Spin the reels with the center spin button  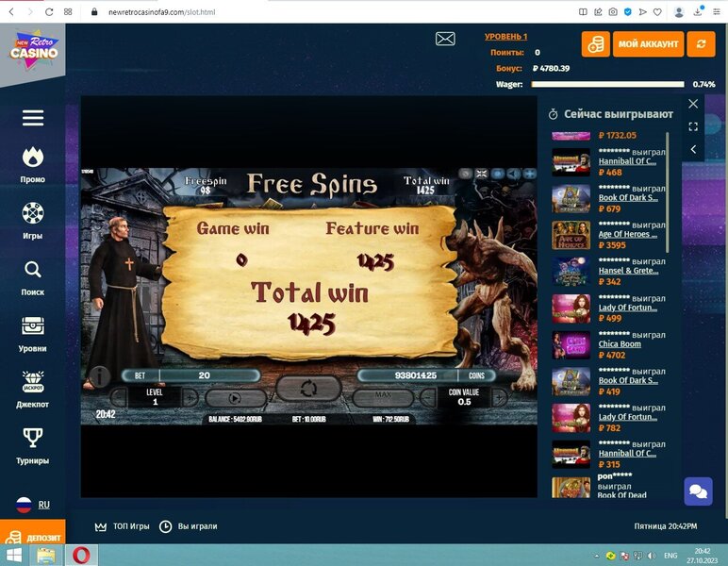(308, 388)
